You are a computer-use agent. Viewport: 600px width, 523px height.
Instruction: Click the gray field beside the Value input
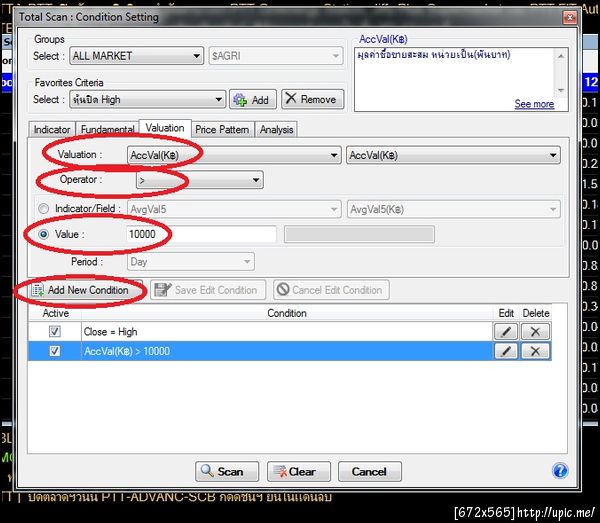pos(359,234)
